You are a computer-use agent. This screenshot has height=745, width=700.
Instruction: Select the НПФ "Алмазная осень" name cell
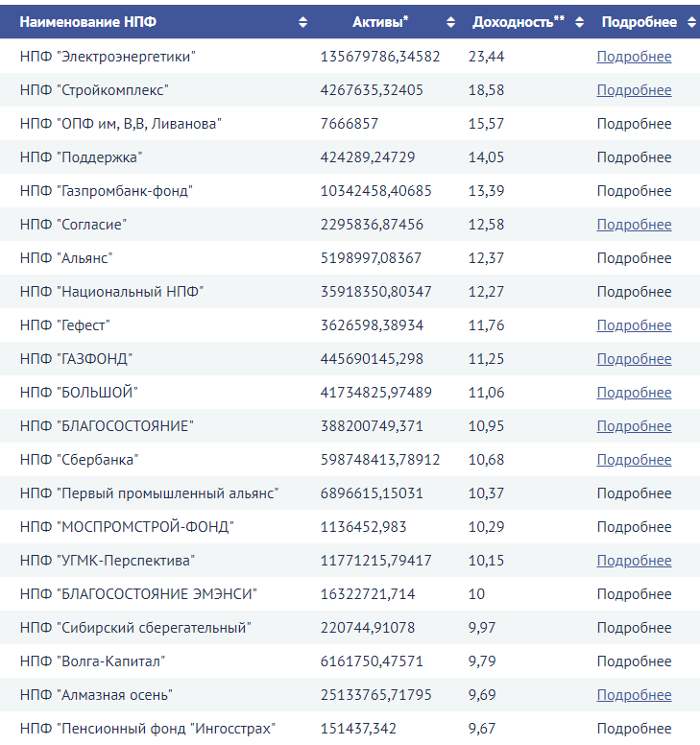(x=96, y=695)
